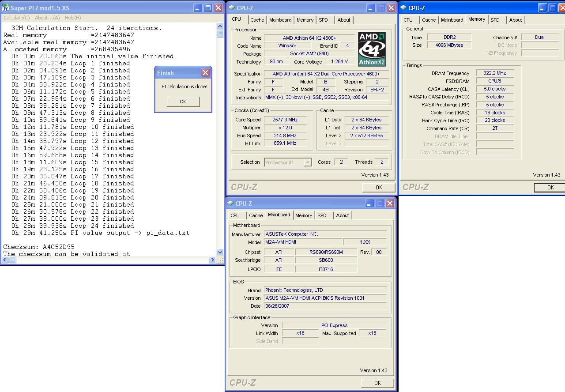The width and height of the screenshot is (565, 392).
Task: Click the graphic interface Version PCI-Express
Action: coord(334,325)
